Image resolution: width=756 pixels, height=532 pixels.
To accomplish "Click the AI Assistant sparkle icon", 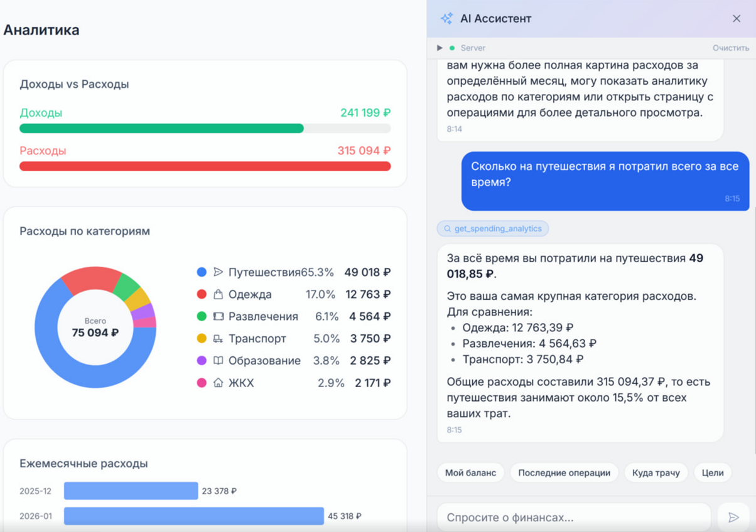I will (446, 19).
